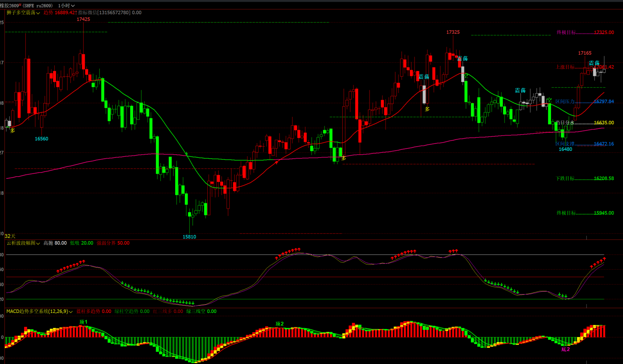Click the 高抛 80.00 parameter label
Viewport: 623px width, 364px height.
[x=55, y=243]
